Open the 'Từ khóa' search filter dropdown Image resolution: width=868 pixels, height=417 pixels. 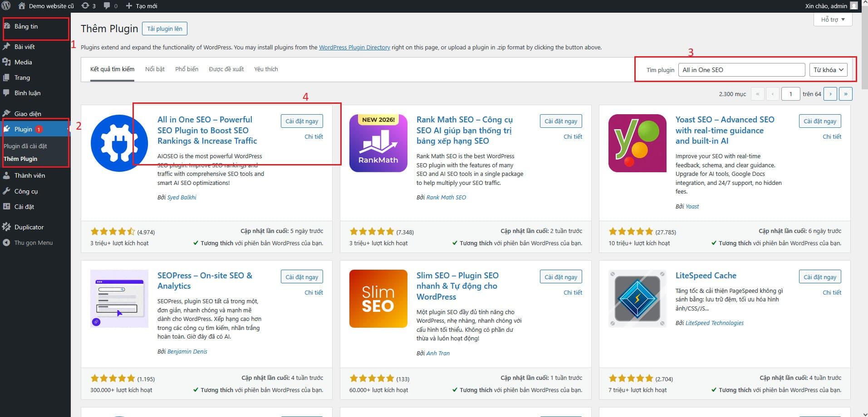pos(828,69)
